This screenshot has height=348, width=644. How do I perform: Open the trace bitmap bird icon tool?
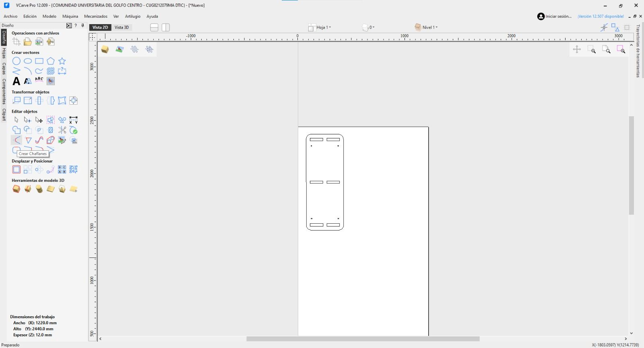click(50, 81)
